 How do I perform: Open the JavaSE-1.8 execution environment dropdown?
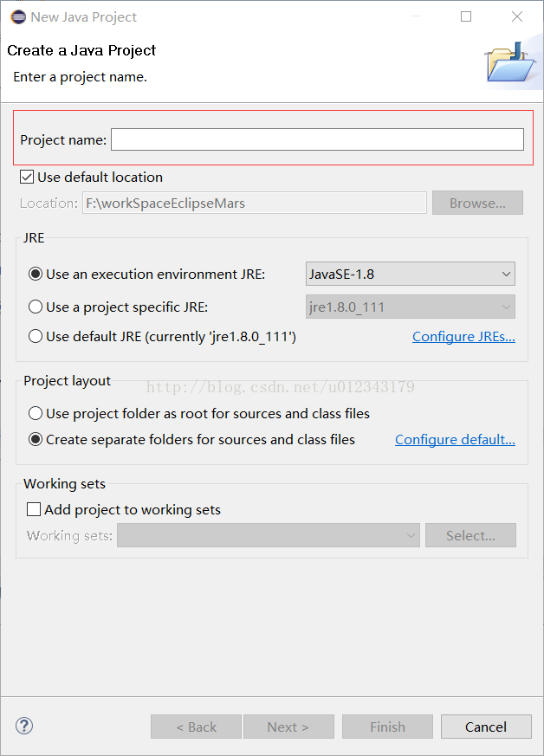click(x=411, y=274)
